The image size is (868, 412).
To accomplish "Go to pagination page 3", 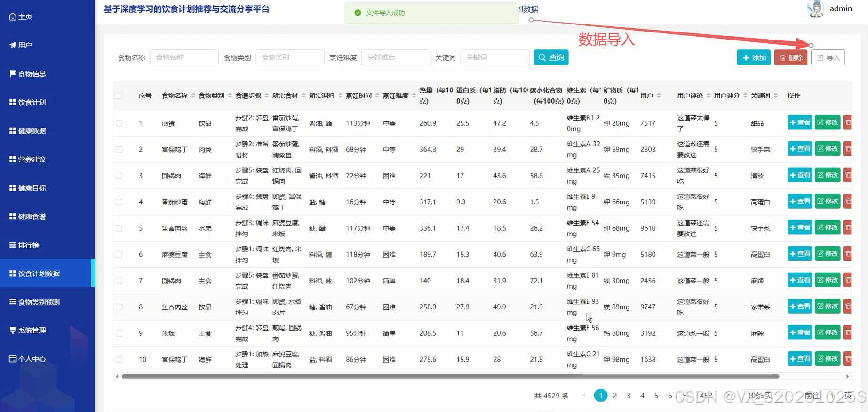I will (x=629, y=396).
